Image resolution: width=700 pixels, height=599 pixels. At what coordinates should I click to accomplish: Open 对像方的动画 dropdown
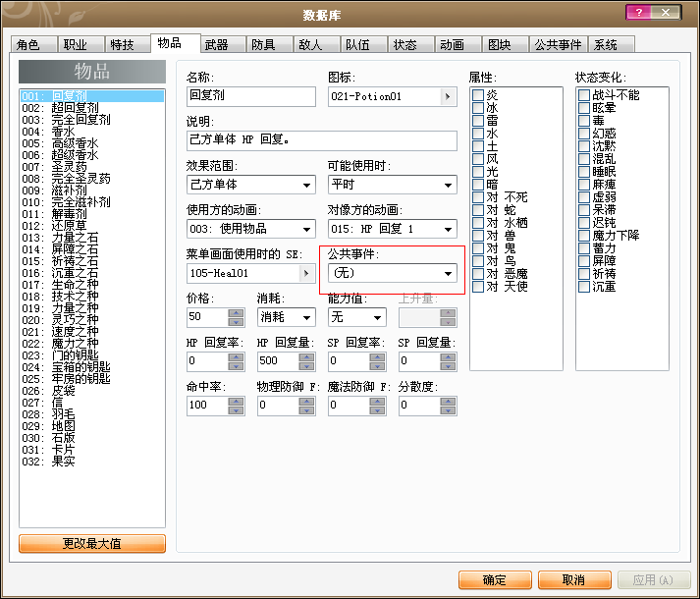click(x=393, y=229)
